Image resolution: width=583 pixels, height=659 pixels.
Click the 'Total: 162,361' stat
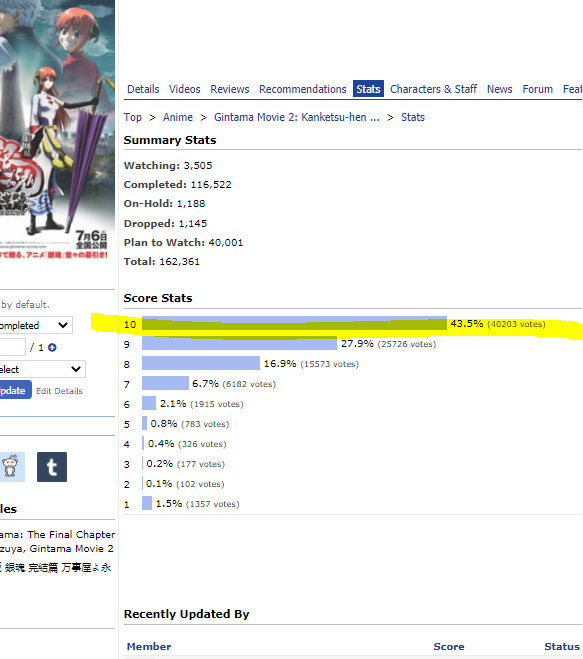pos(161,261)
